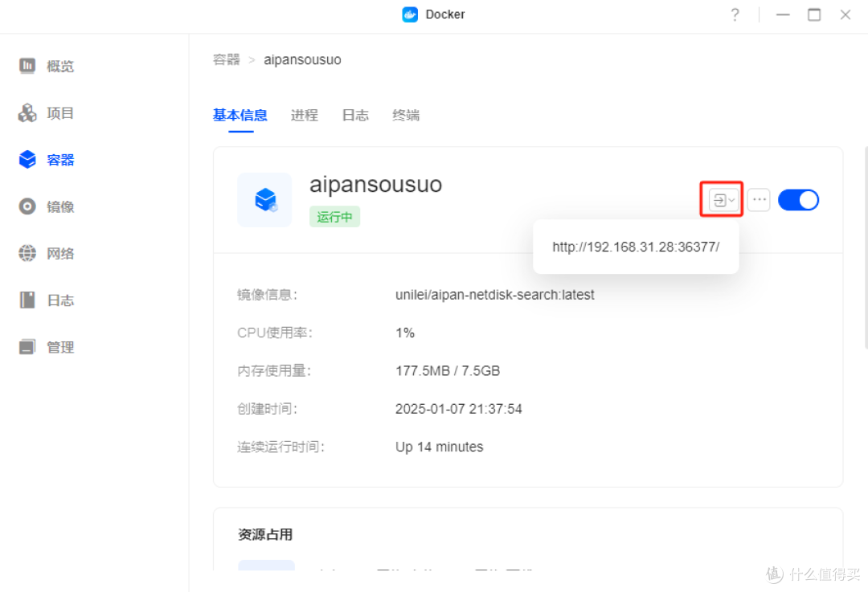The image size is (868, 592).
Task: Click the Projects (项目) cubes icon
Action: click(27, 113)
